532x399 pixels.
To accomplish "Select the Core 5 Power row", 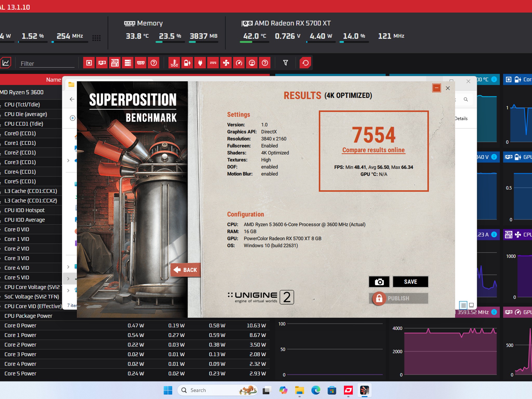I will (135, 374).
